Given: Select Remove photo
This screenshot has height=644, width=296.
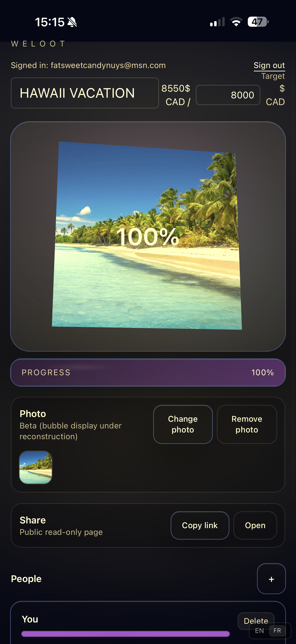Looking at the screenshot, I should pos(247,424).
